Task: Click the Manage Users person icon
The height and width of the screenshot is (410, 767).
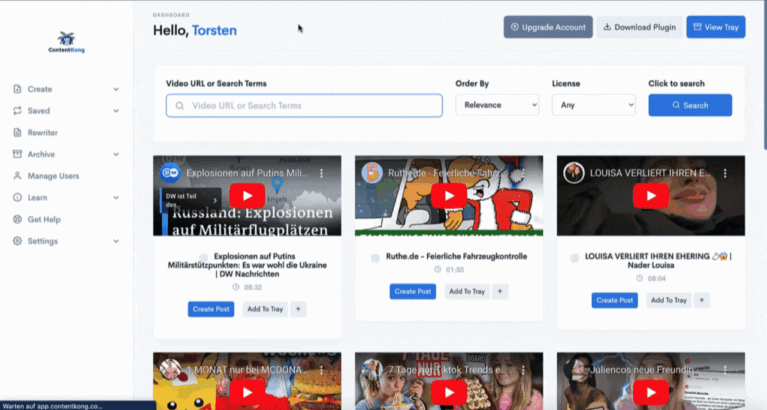Action: [x=17, y=176]
